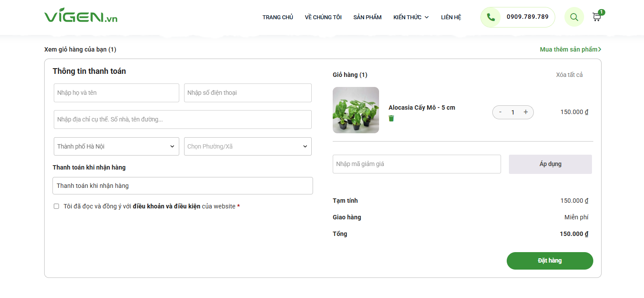Navigate to Về Chúng Tôi page
Screen dimensions: 644x298
[x=323, y=17]
